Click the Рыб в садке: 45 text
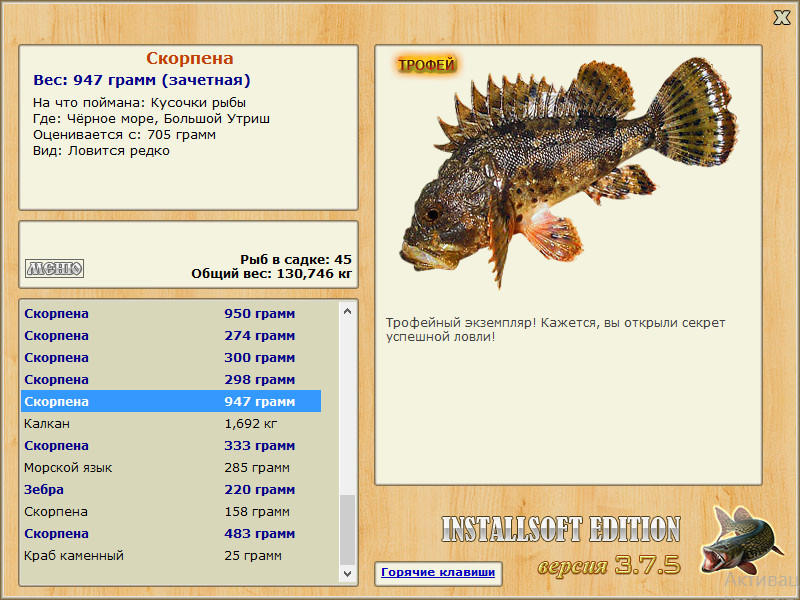The height and width of the screenshot is (600, 800). click(x=296, y=259)
